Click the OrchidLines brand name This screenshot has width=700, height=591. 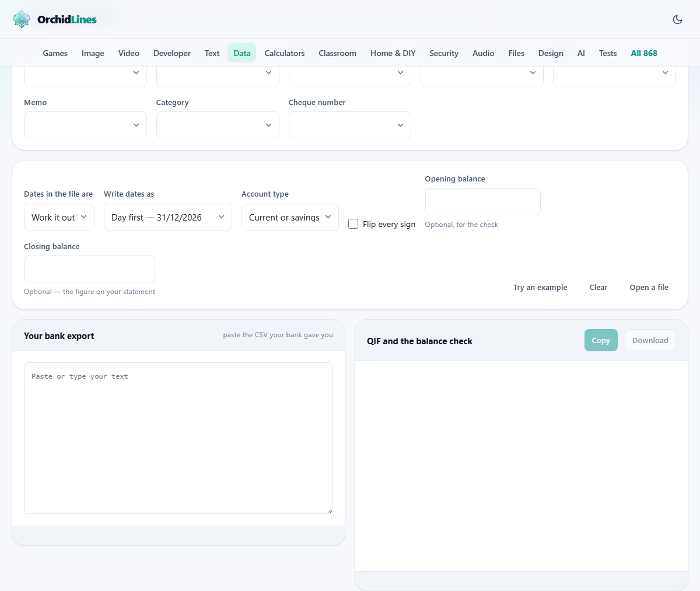[67, 19]
